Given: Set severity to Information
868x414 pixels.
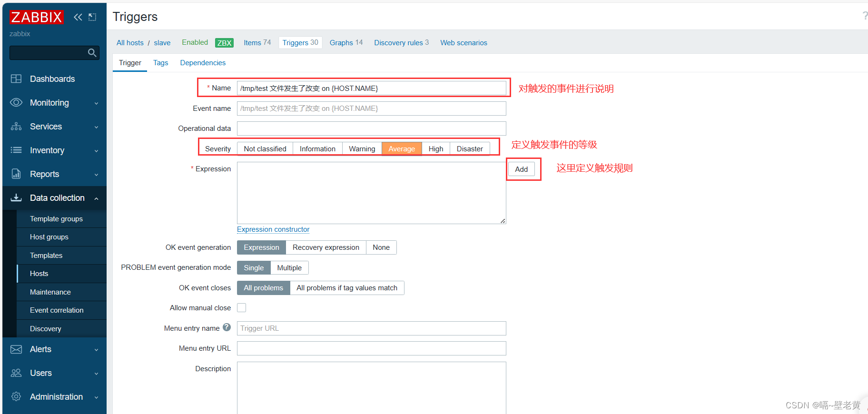Looking at the screenshot, I should click(x=317, y=149).
